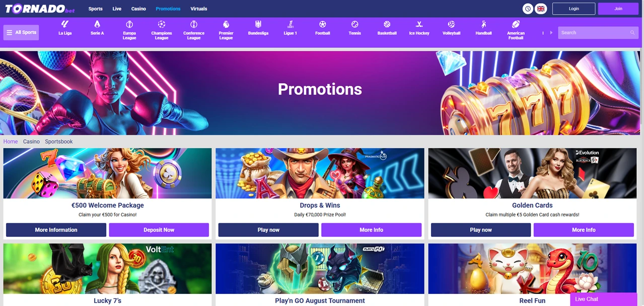
Task: Open the Golden Cards promotion banner image
Action: (532, 173)
